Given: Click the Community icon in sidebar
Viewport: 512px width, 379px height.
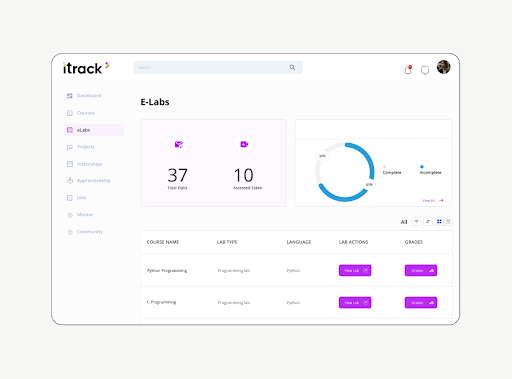Looking at the screenshot, I should (x=70, y=232).
